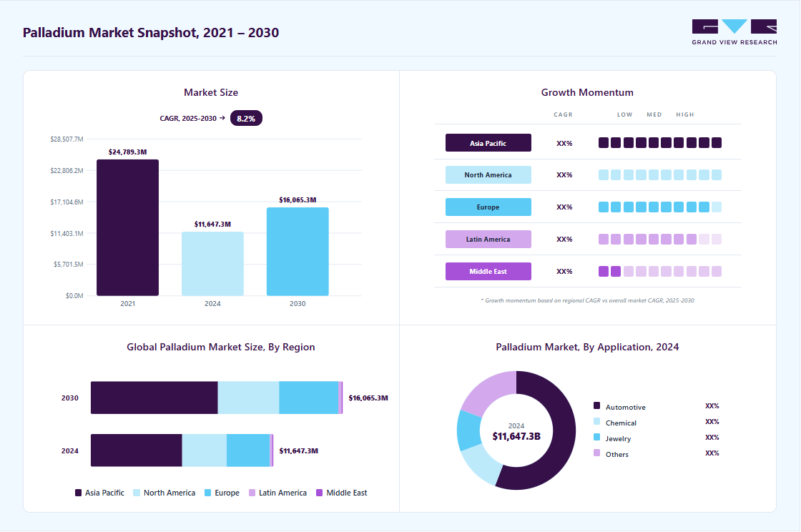Click the XX% CAGR value for Europe
This screenshot has height=532, width=801.
click(x=564, y=207)
